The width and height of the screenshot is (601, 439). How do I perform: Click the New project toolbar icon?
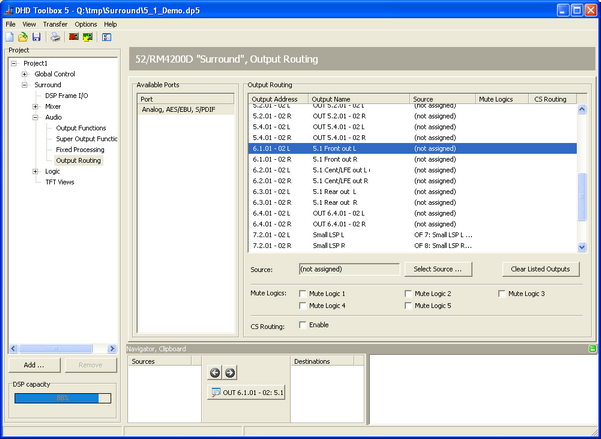click(9, 37)
